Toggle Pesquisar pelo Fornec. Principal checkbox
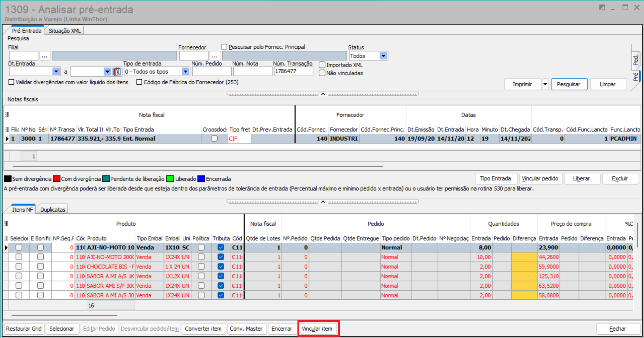 pyautogui.click(x=224, y=47)
